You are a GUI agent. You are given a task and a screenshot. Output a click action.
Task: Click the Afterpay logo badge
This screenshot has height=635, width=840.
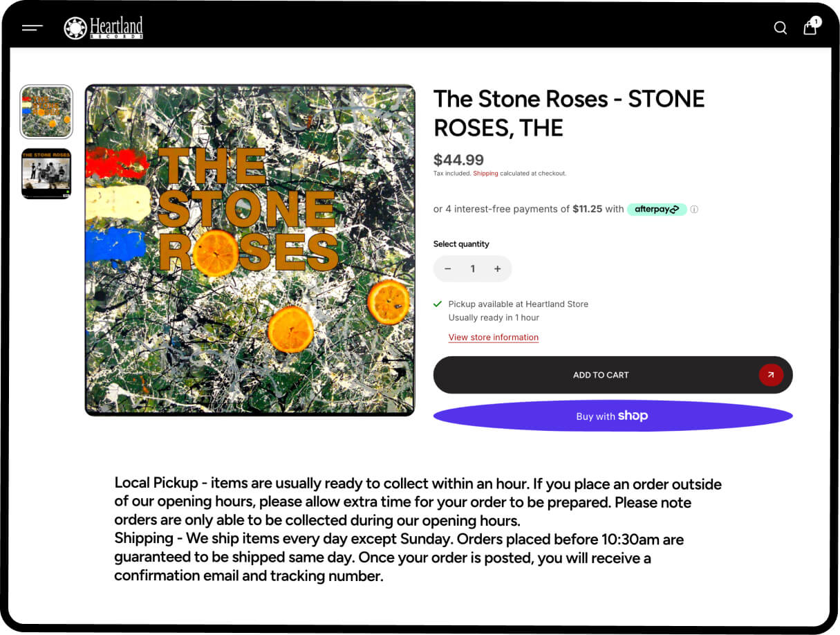click(657, 209)
